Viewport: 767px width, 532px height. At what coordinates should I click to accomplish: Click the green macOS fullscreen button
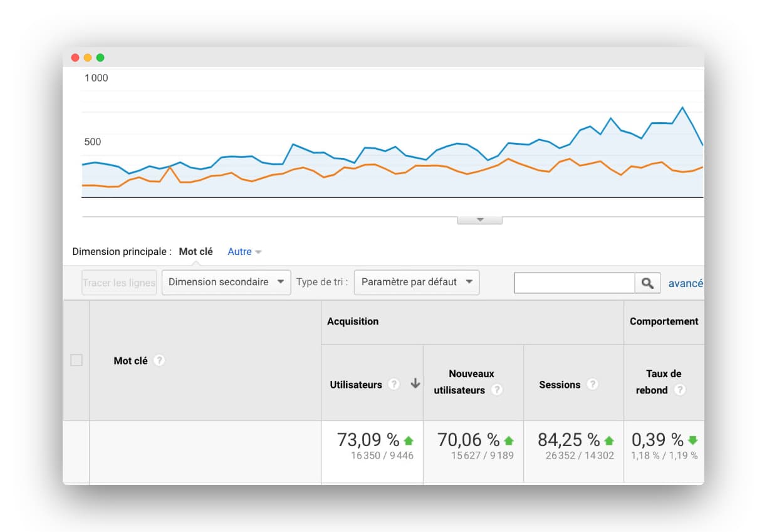click(100, 58)
